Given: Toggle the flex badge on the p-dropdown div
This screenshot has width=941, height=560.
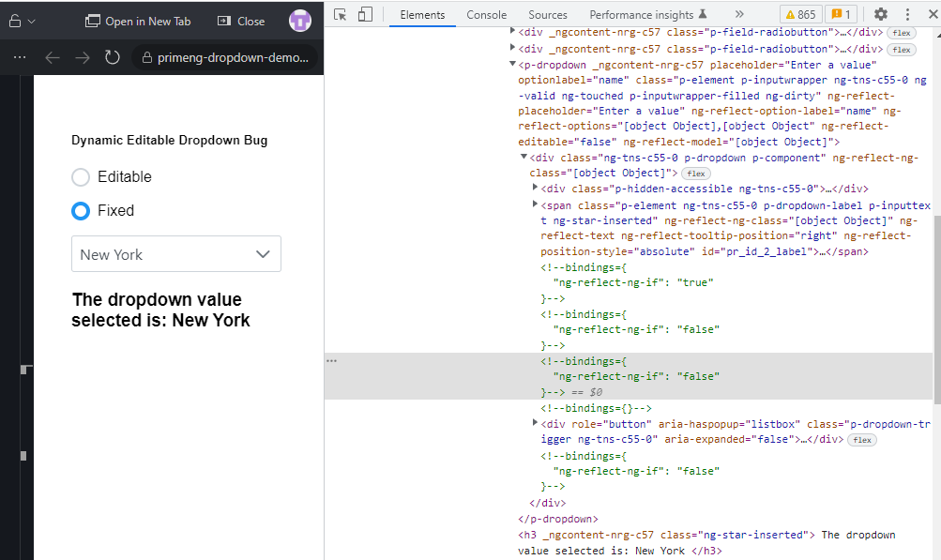Looking at the screenshot, I should 695,173.
